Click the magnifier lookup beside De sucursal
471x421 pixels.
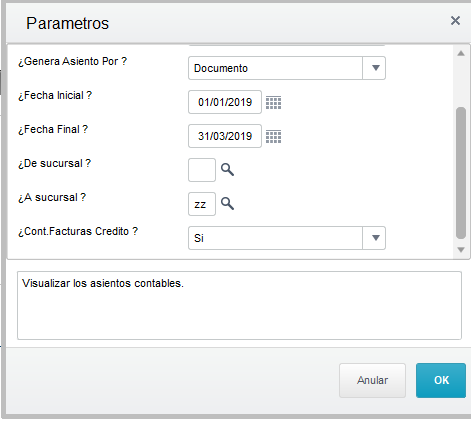pos(227,170)
